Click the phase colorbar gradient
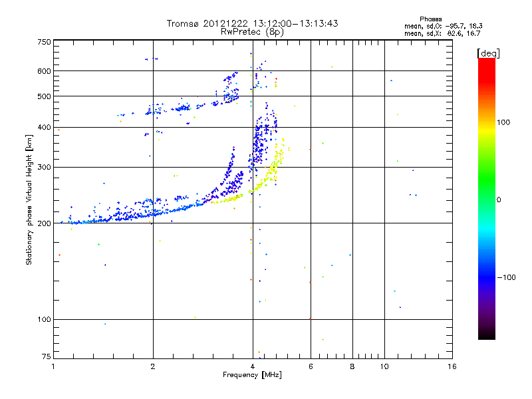This screenshot has width=532, height=399. pos(487,198)
